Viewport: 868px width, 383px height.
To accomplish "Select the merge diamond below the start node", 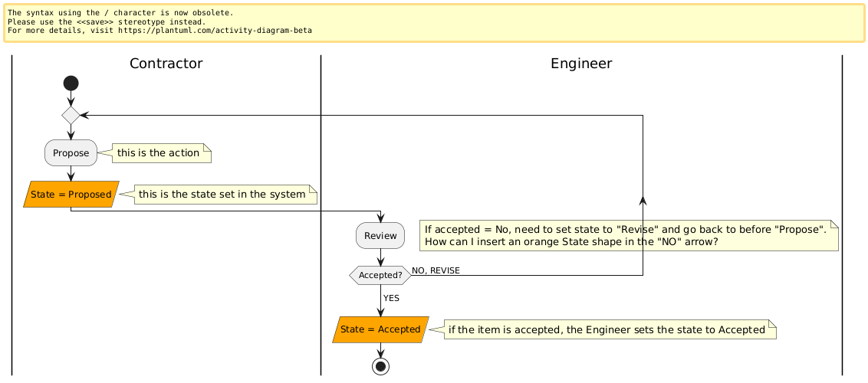I will point(71,116).
